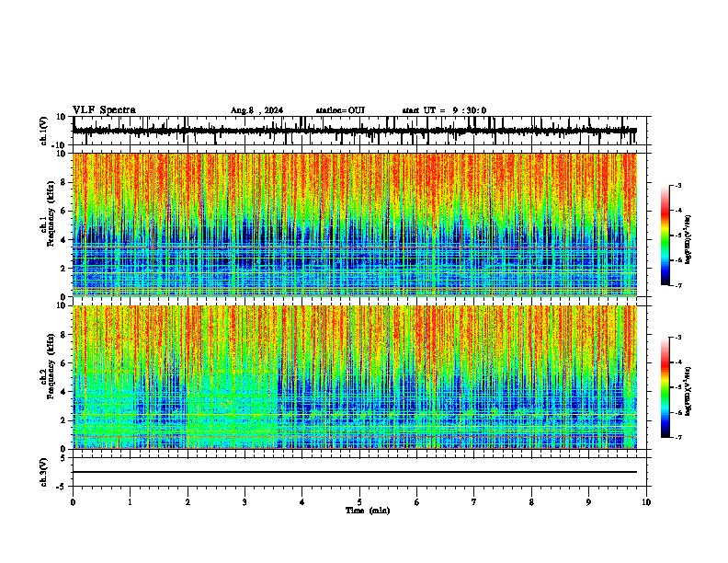Click the lower color scale bar for ch.2
The image size is (728, 563).
[665, 387]
